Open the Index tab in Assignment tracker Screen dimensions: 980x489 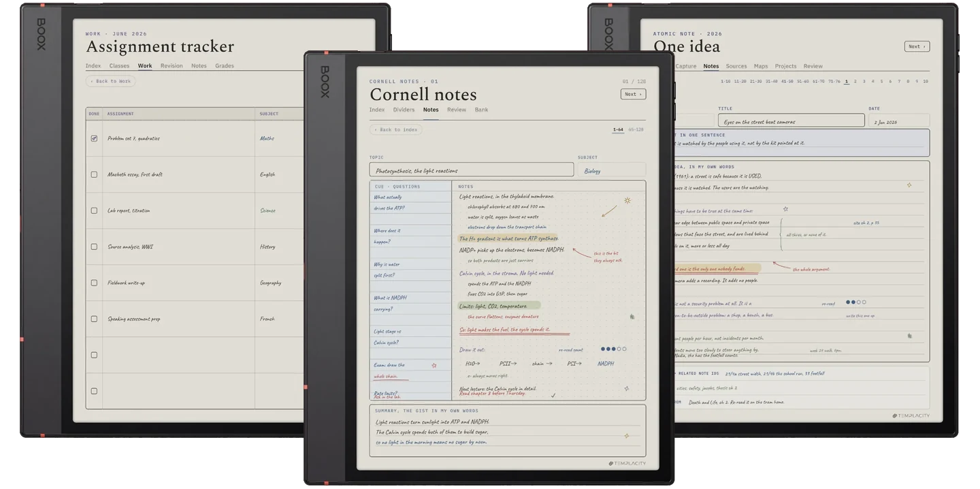[93, 66]
